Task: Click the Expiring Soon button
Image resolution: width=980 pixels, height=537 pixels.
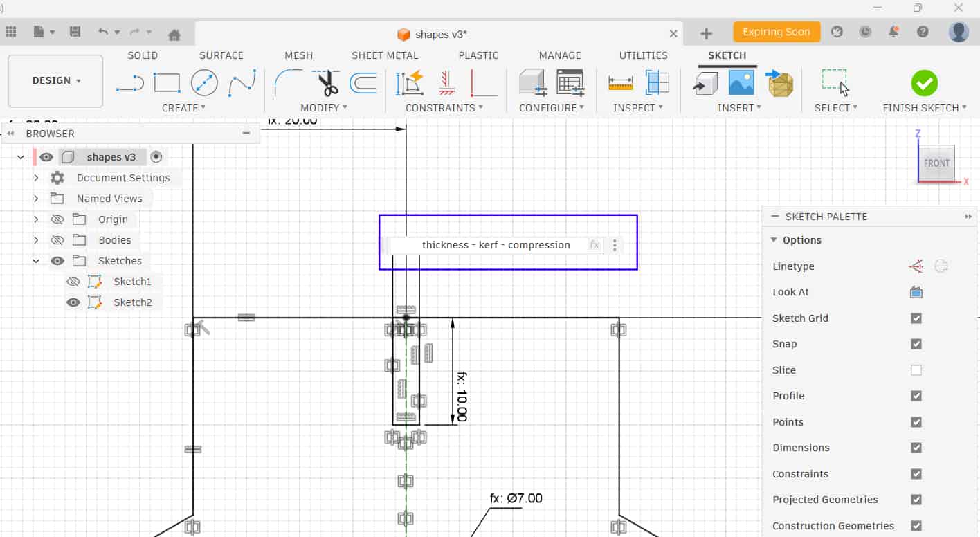Action: tap(777, 32)
